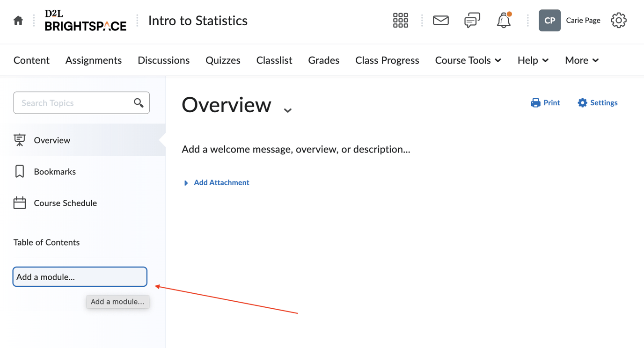This screenshot has height=348, width=644.
Task: Open the admin tools gear icon
Action: tap(618, 21)
